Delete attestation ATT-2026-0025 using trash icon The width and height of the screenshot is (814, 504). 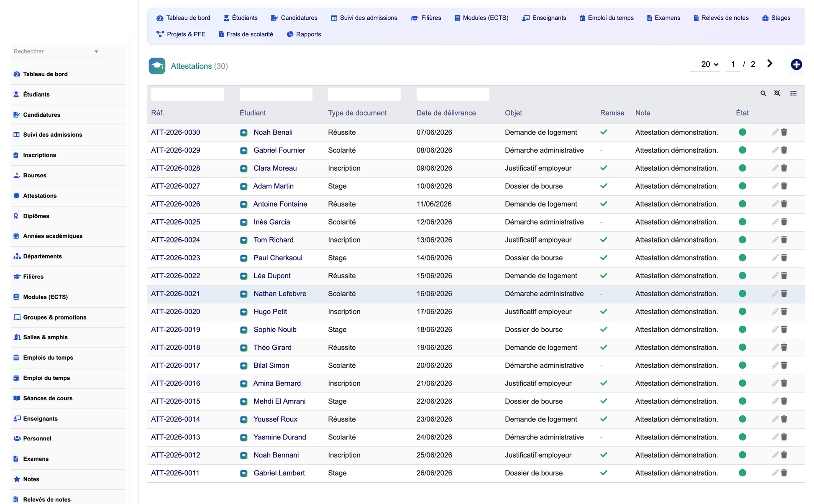(x=784, y=222)
